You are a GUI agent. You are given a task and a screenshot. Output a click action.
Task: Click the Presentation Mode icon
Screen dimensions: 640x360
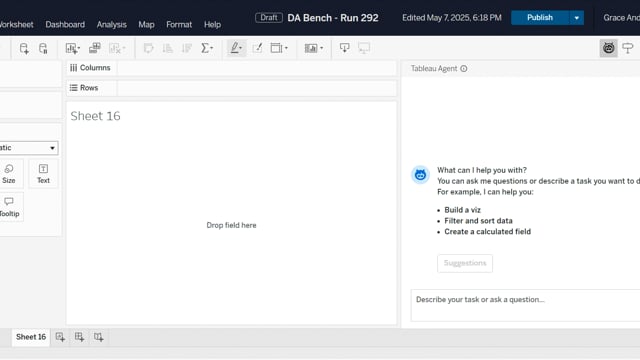pos(364,48)
